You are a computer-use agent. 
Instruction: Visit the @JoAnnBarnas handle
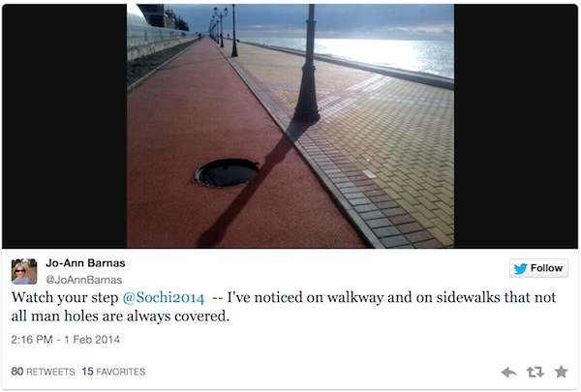[x=83, y=280]
